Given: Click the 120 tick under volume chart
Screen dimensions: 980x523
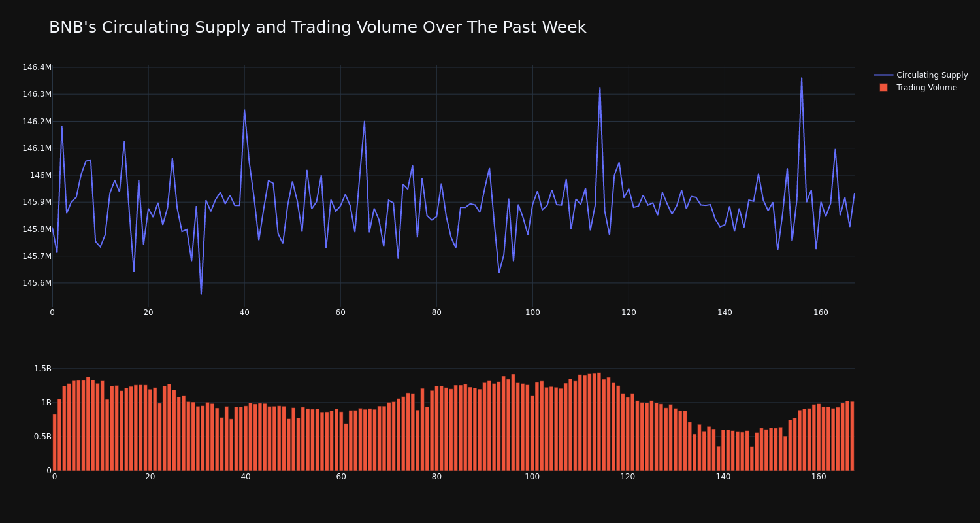Looking at the screenshot, I should click(628, 477).
